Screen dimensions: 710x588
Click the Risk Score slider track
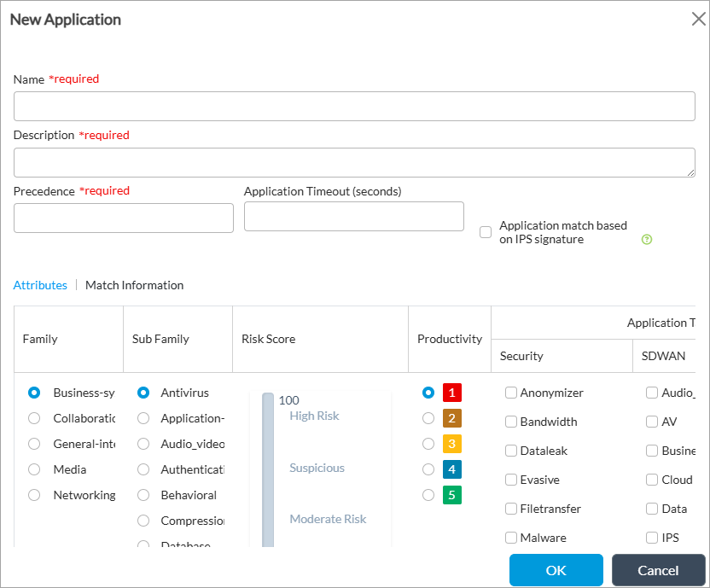tap(268, 469)
